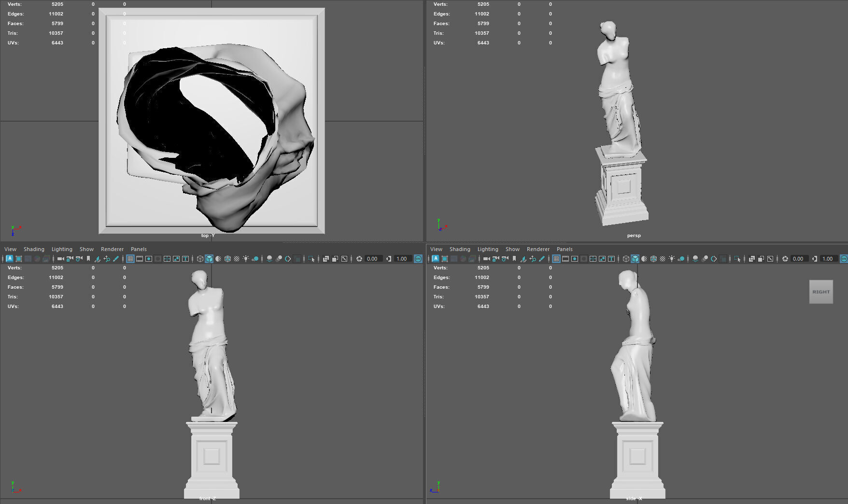This screenshot has width=848, height=504.
Task: Open Panels menu in side panel
Action: 565,249
